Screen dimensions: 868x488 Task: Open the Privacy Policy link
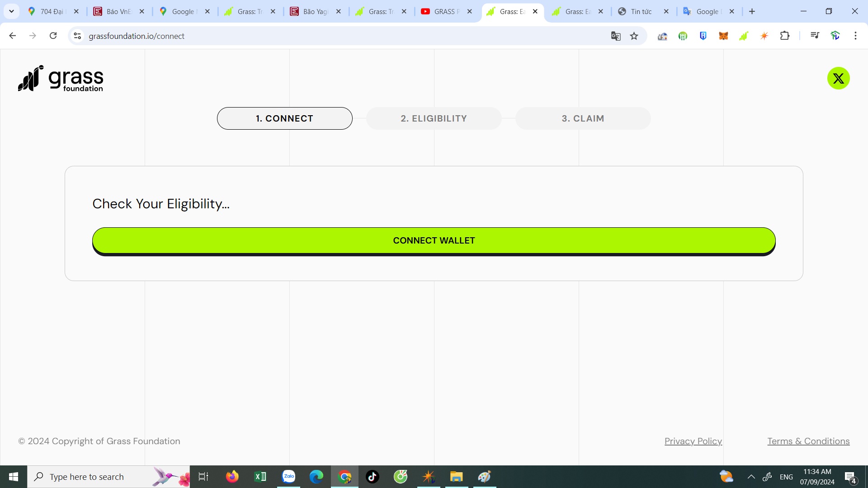click(x=693, y=441)
